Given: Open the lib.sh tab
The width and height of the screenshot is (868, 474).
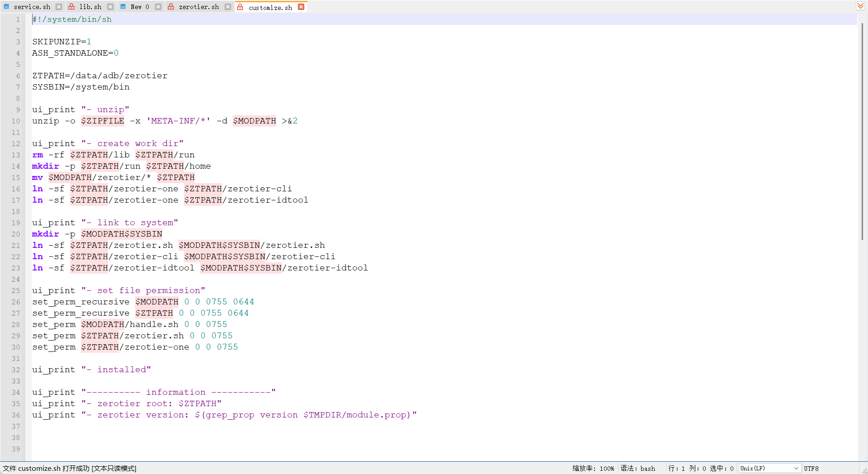Looking at the screenshot, I should pyautogui.click(x=90, y=7).
